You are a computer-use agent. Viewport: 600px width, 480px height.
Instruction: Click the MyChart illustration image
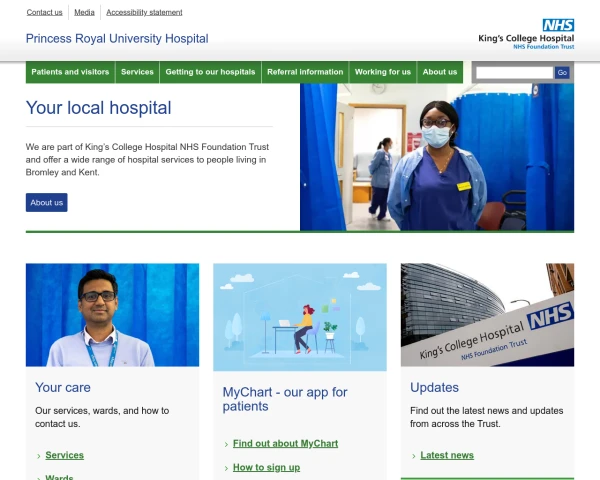click(300, 317)
